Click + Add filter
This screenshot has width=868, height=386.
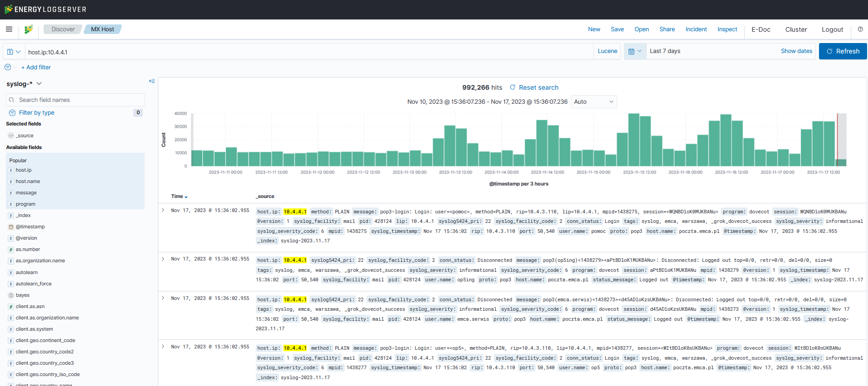(36, 67)
